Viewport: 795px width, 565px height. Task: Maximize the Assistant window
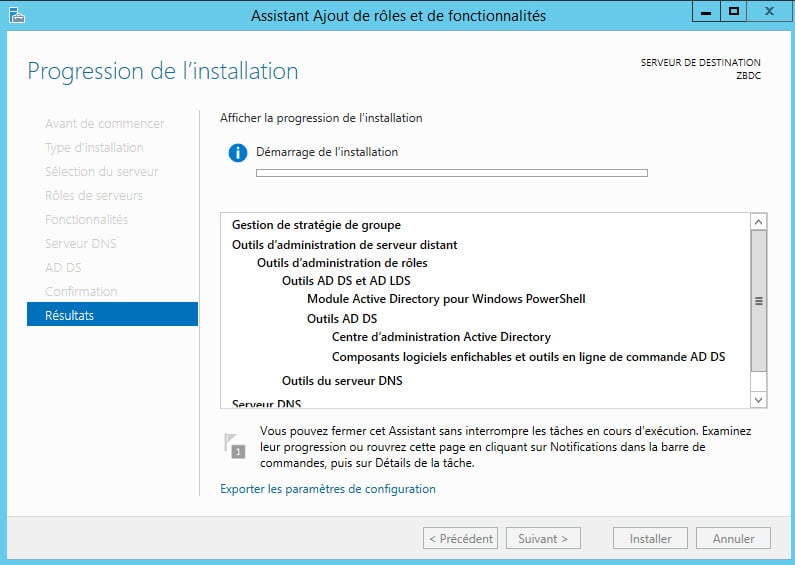pos(733,12)
